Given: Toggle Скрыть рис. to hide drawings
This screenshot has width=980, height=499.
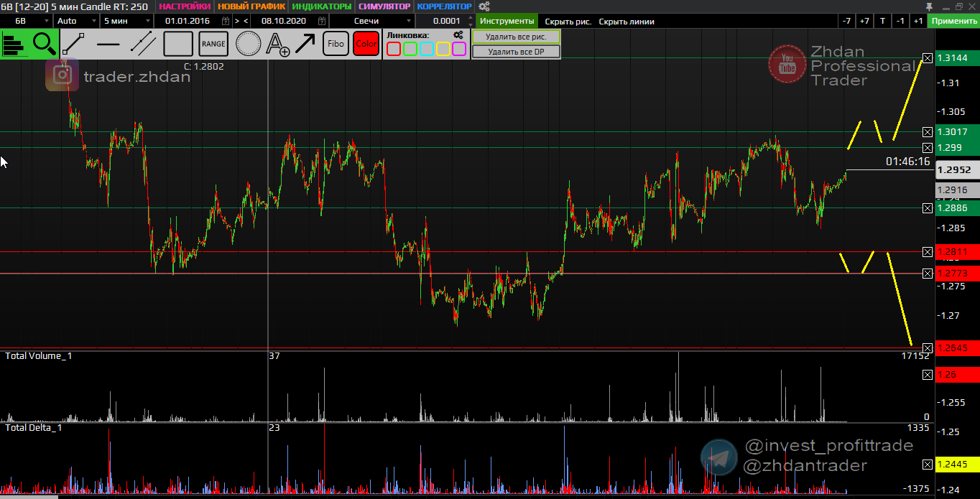Looking at the screenshot, I should (568, 21).
